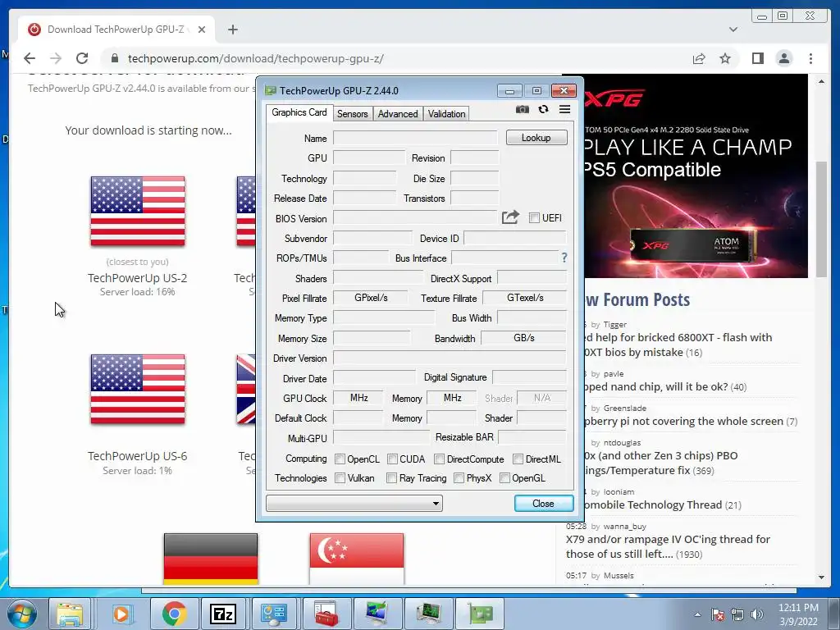This screenshot has height=630, width=840.
Task: Close the Download TechPowerUp GPU-Z tab
Action: [x=202, y=30]
